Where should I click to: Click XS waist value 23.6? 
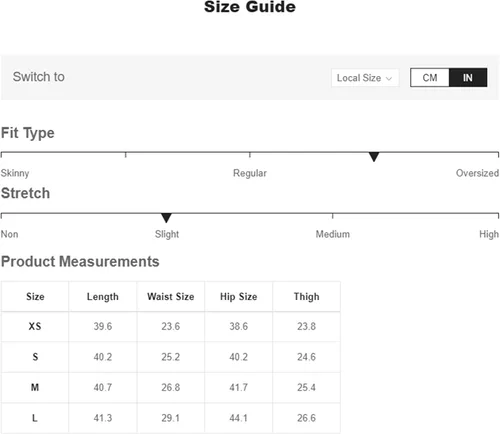tap(171, 326)
